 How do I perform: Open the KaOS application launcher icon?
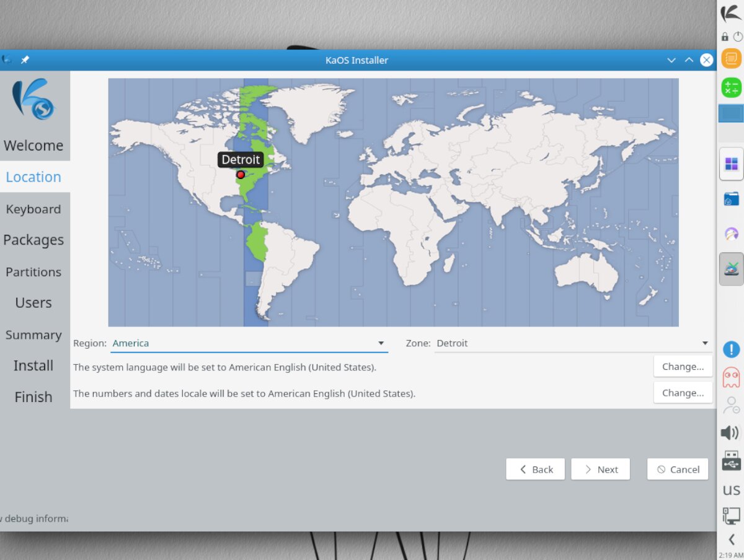click(731, 14)
